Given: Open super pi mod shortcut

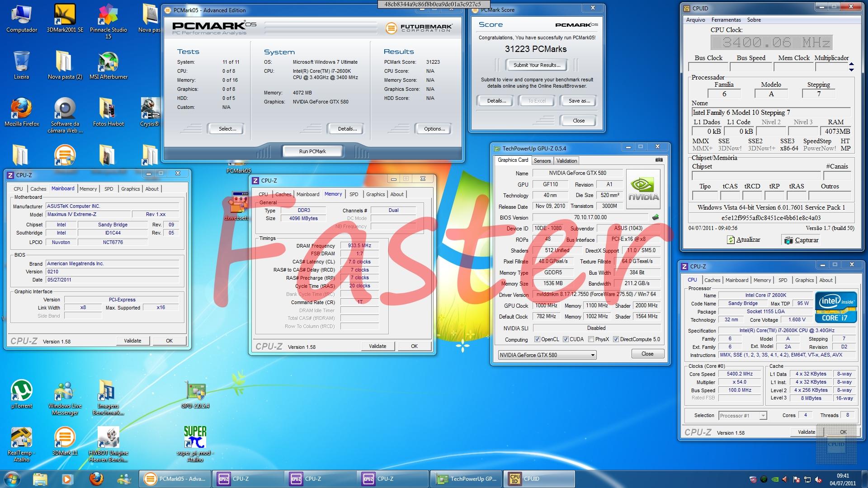Looking at the screenshot, I should [195, 444].
